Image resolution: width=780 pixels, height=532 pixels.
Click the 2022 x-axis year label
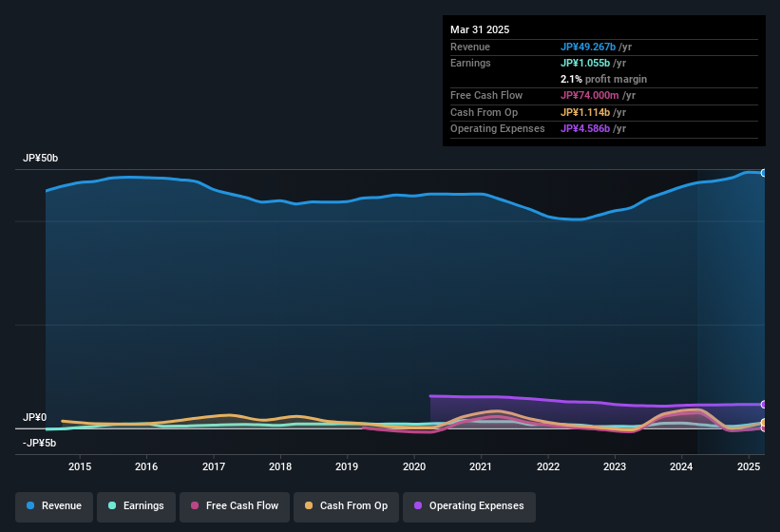pyautogui.click(x=547, y=466)
